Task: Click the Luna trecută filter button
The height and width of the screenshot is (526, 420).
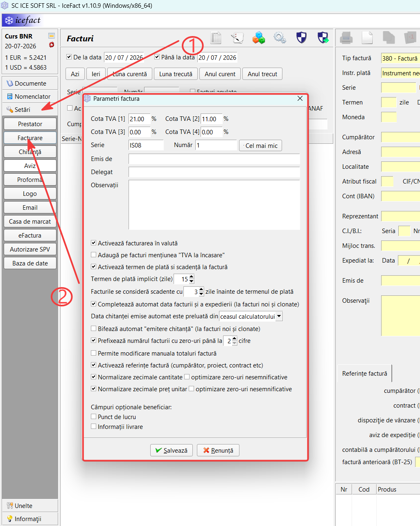Action: (x=176, y=74)
